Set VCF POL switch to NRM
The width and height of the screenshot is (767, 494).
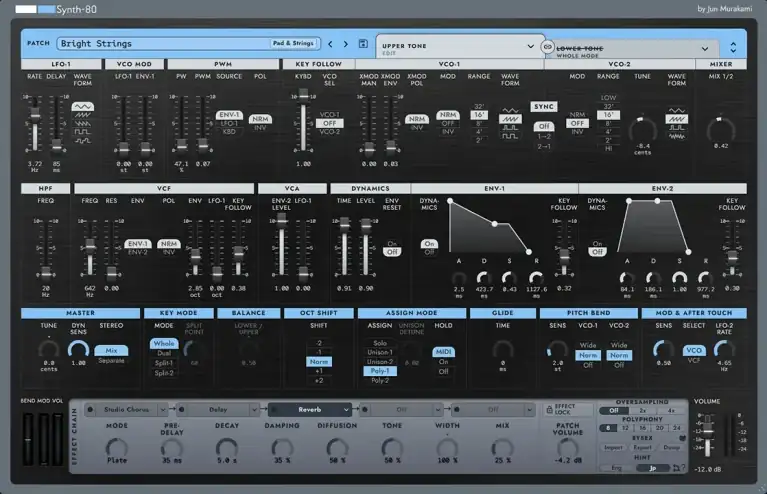point(169,244)
